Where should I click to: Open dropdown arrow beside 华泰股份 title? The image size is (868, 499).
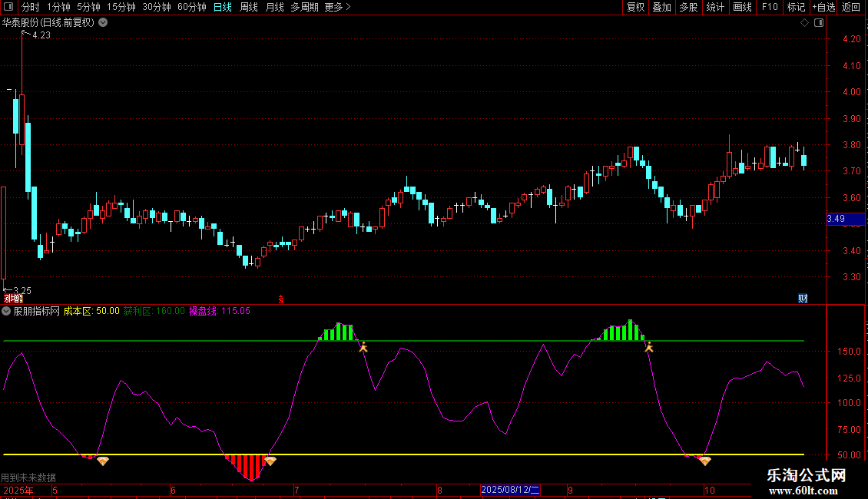(103, 23)
